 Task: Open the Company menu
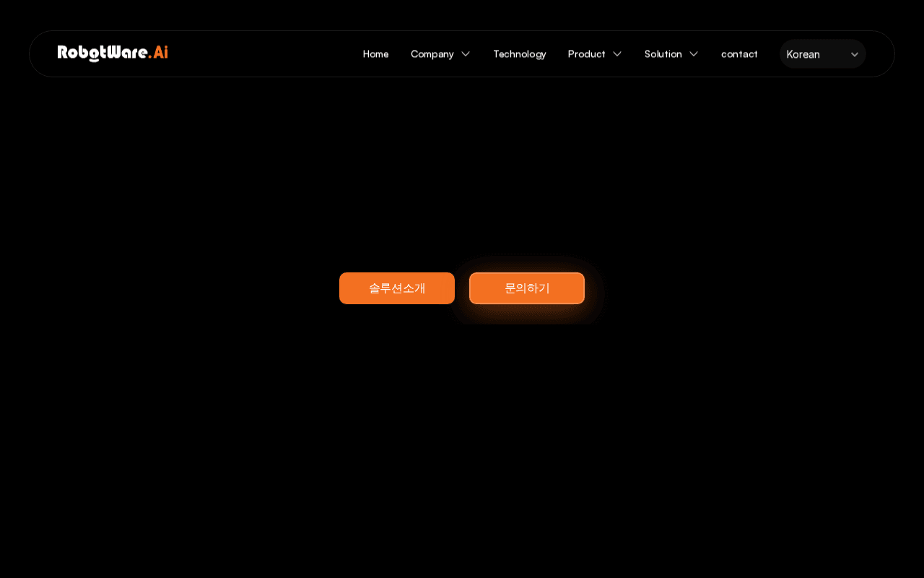pyautogui.click(x=432, y=54)
